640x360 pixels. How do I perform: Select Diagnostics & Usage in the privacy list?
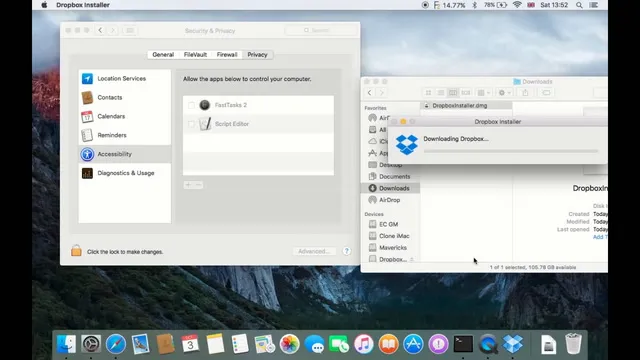[x=124, y=173]
